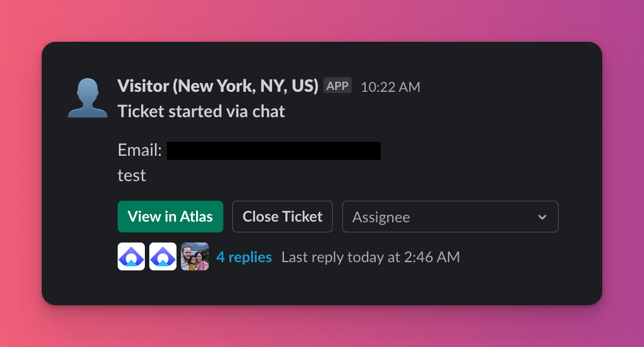
Task: Click the Ticket started via chat heading
Action: point(201,111)
